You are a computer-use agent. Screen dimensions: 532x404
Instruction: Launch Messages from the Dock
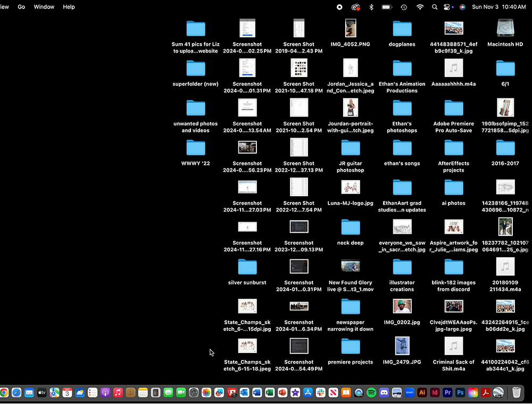click(168, 392)
